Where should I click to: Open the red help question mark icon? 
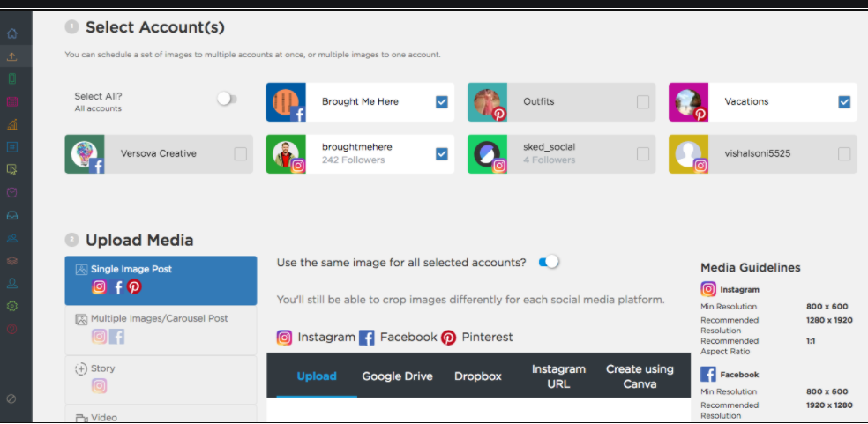pos(12,329)
